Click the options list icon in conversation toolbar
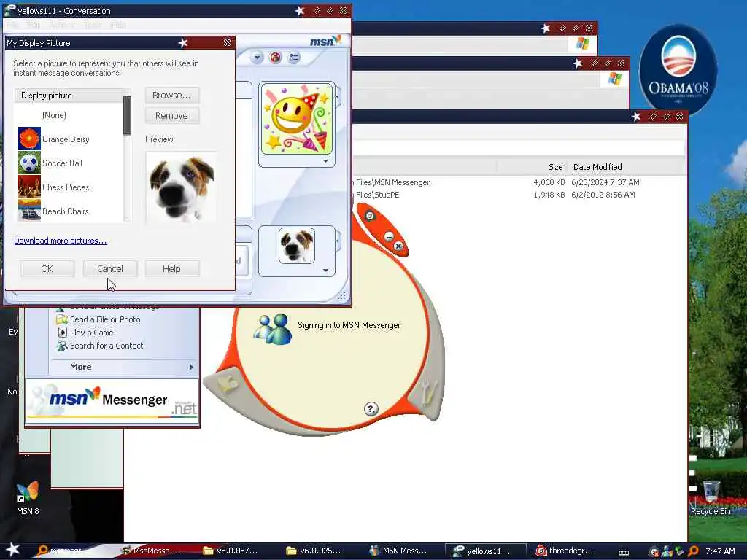This screenshot has width=747, height=560. click(x=294, y=58)
